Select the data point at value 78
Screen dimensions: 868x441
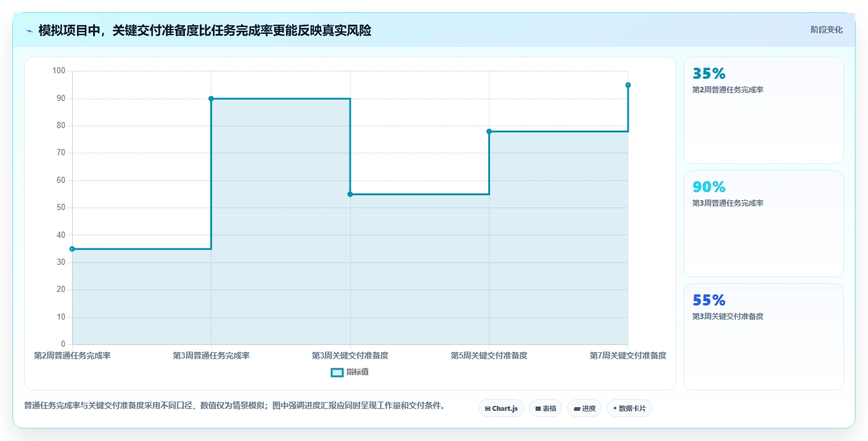[489, 131]
